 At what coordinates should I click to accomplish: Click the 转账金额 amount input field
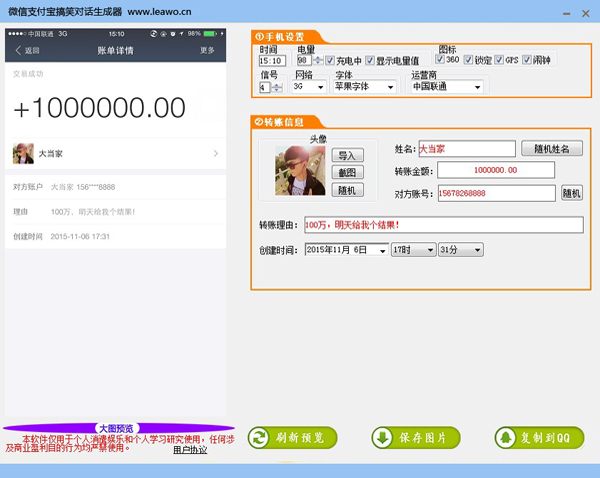496,170
